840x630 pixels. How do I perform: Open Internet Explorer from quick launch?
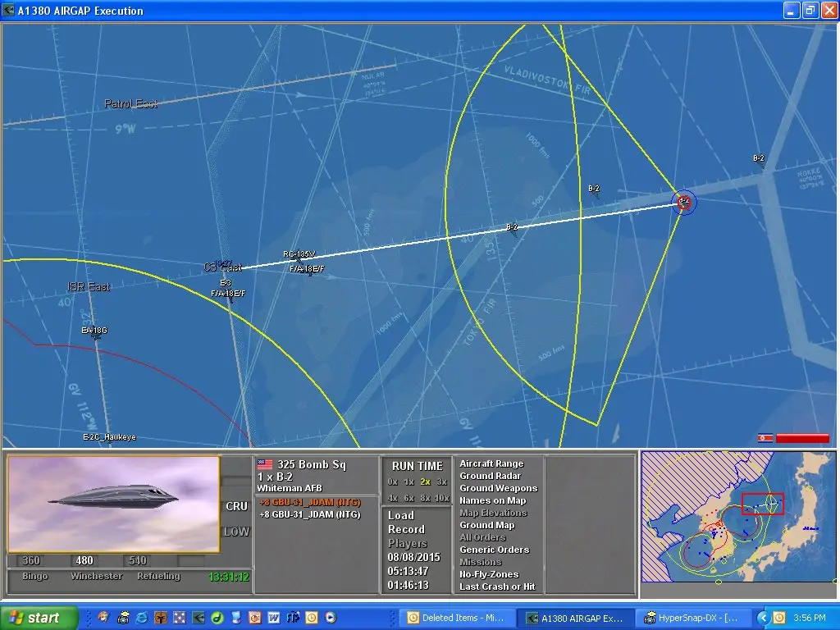point(141,618)
